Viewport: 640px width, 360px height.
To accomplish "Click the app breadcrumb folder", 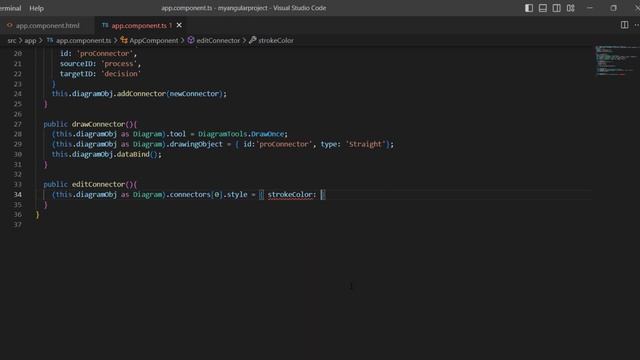I will [30, 40].
